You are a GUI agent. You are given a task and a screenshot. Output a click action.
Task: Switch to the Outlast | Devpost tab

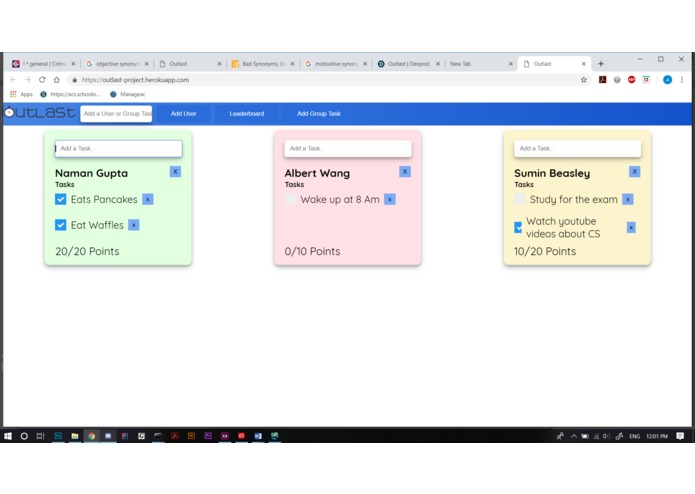409,64
